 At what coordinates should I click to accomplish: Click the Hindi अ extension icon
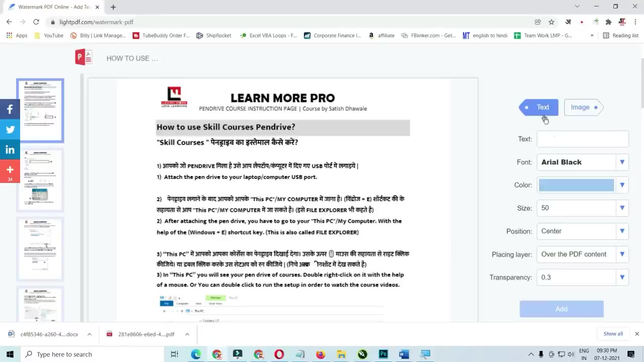point(568,22)
